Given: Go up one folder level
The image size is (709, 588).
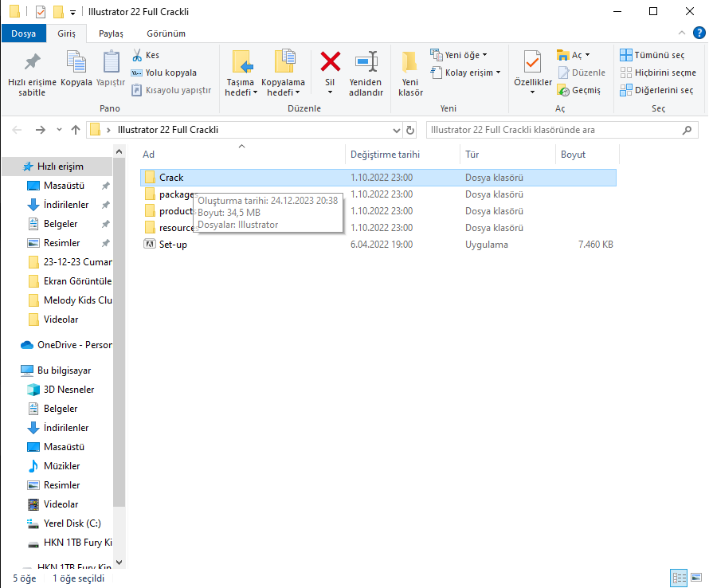Looking at the screenshot, I should (x=76, y=130).
